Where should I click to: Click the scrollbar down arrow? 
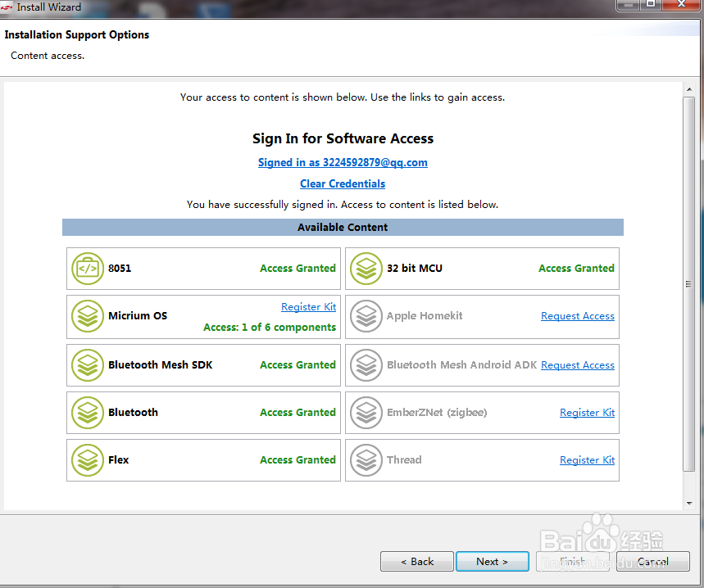coord(689,503)
